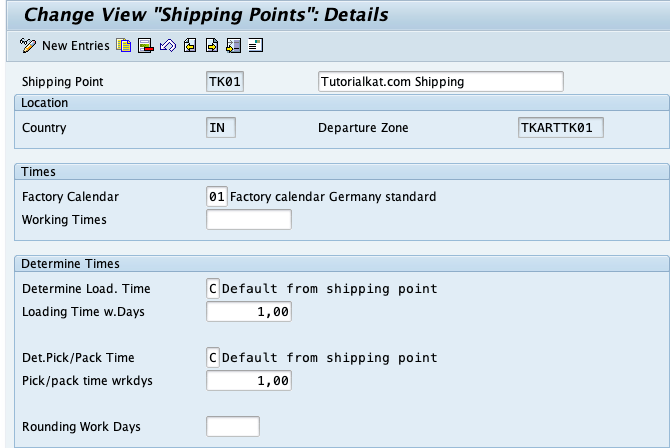Click the Departure Zone field
This screenshot has width=670, height=448.
tap(561, 127)
